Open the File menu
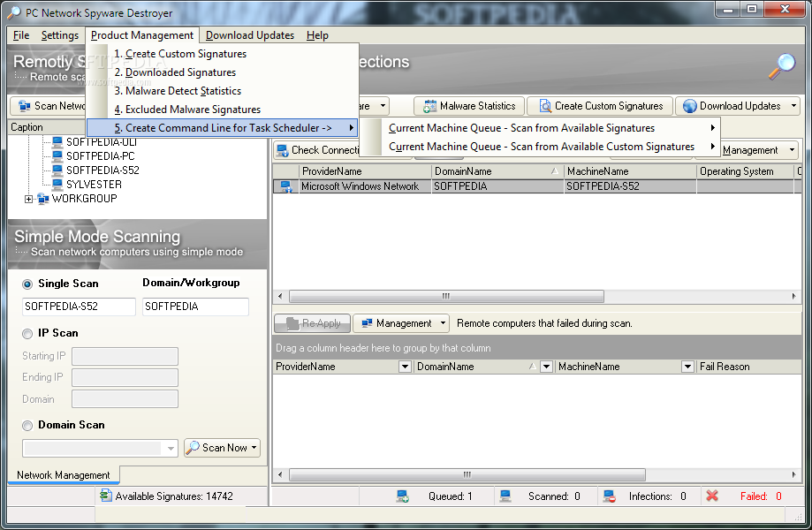 tap(21, 35)
